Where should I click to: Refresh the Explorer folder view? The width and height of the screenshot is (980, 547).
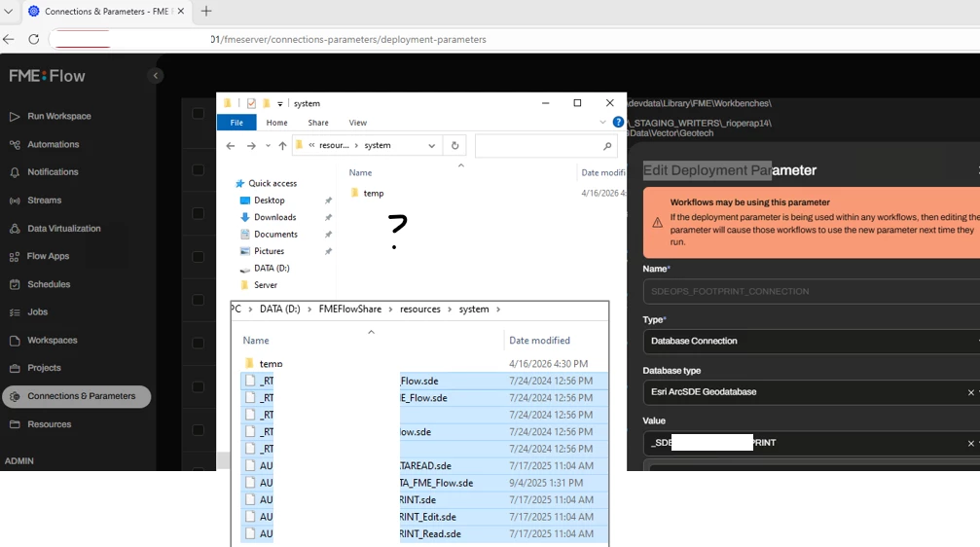click(x=455, y=146)
